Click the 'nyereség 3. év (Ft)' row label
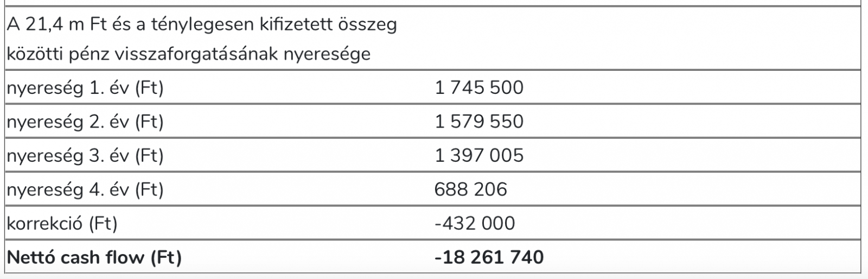This screenshot has height=279, width=868. (85, 156)
